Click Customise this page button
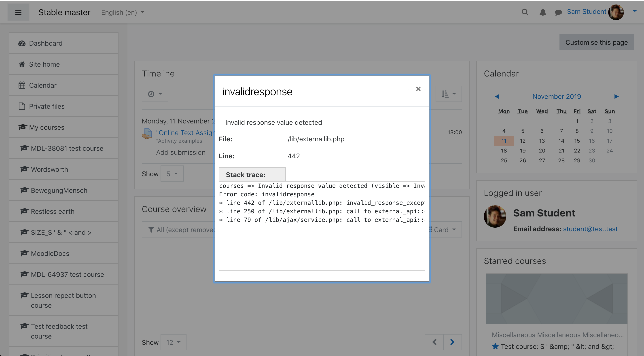The height and width of the screenshot is (356, 644). point(596,42)
